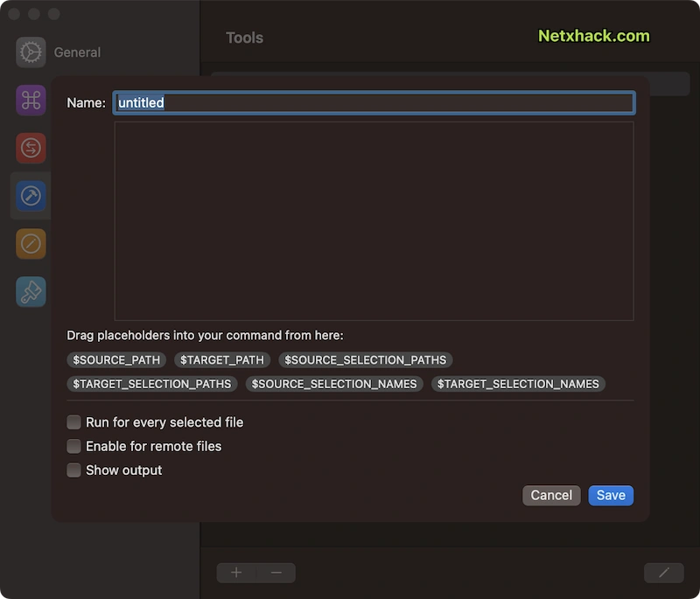Open the General settings gear icon
This screenshot has width=700, height=599.
(x=31, y=52)
